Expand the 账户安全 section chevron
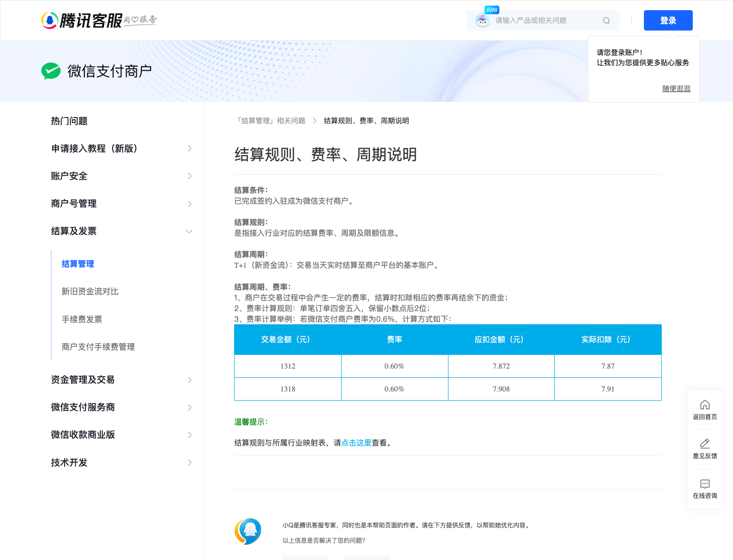Screen dimensions: 733x560 point(190,176)
